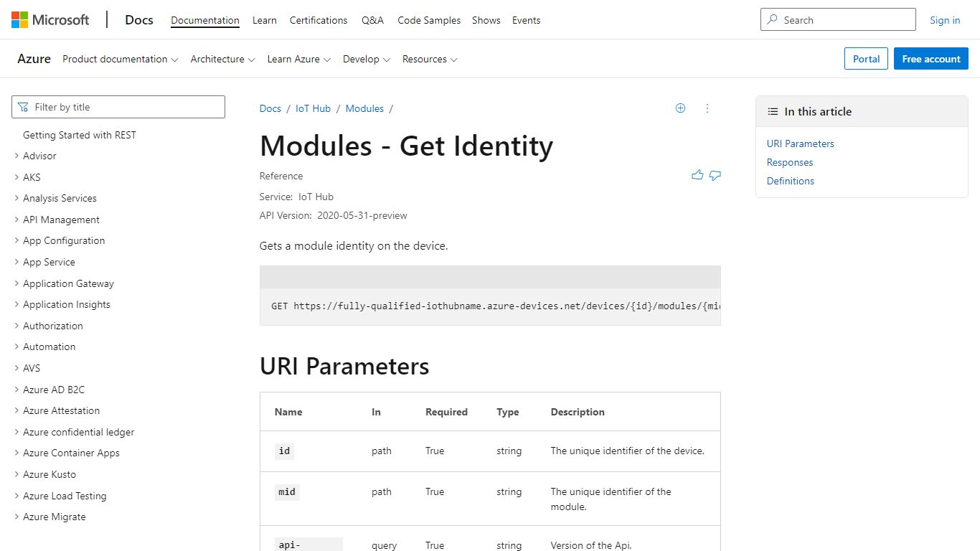Click the '2020-05-31-preview' API version text
980x551 pixels.
click(362, 215)
